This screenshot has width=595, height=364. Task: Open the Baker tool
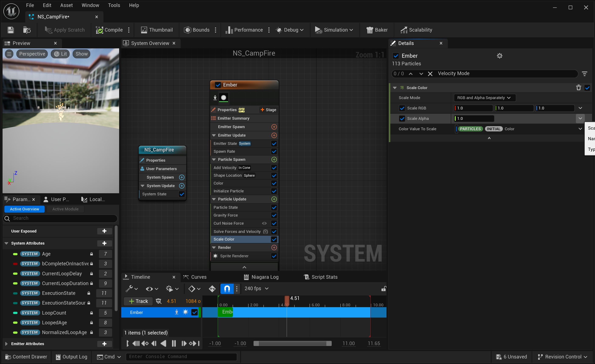[x=377, y=30]
